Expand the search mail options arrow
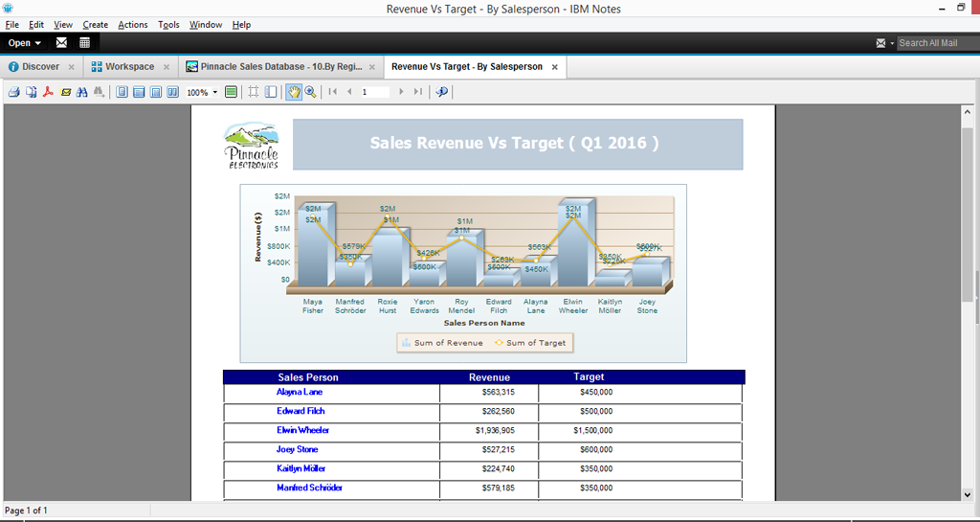The height and width of the screenshot is (522, 980). click(892, 43)
